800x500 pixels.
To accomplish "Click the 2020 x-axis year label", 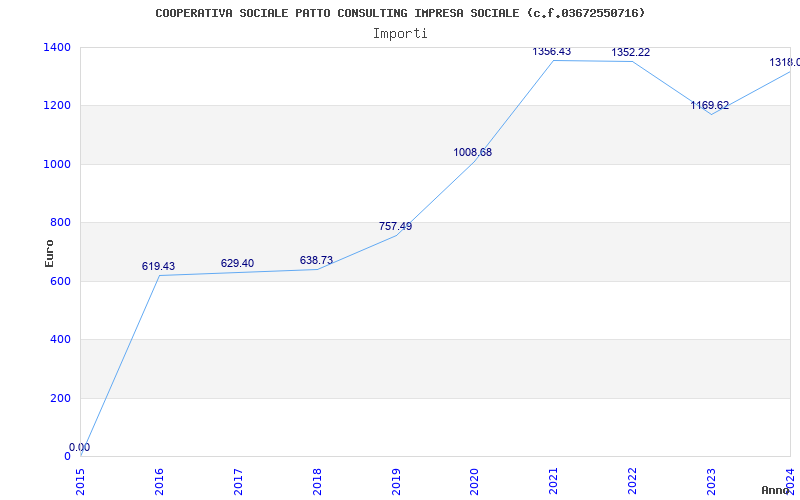I will 475,481.
